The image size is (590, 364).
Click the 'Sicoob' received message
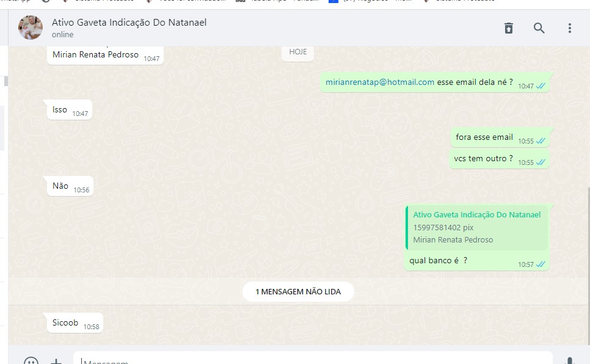point(65,322)
